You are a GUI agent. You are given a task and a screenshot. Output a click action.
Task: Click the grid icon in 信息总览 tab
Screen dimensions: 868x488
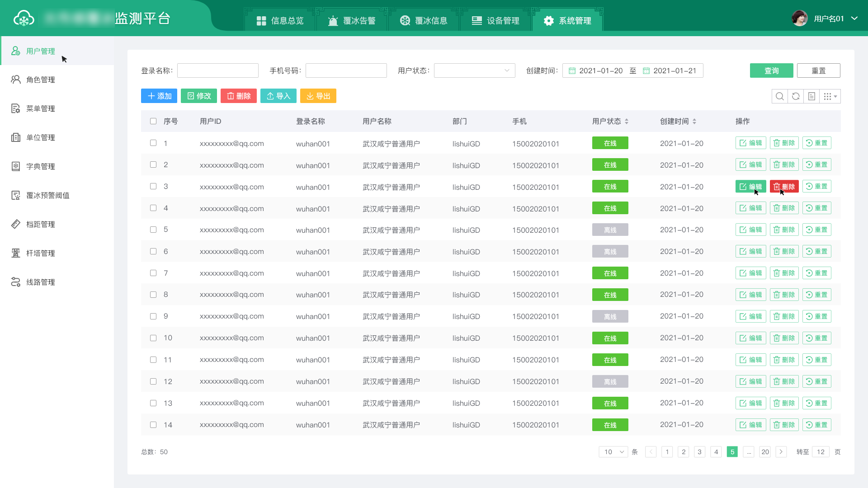click(261, 21)
